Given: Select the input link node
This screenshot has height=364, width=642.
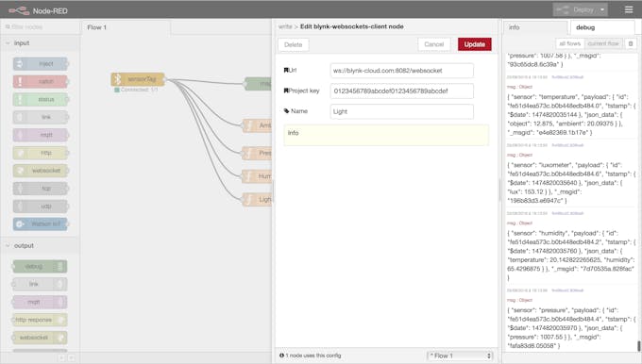Looking at the screenshot, I should tap(40, 117).
